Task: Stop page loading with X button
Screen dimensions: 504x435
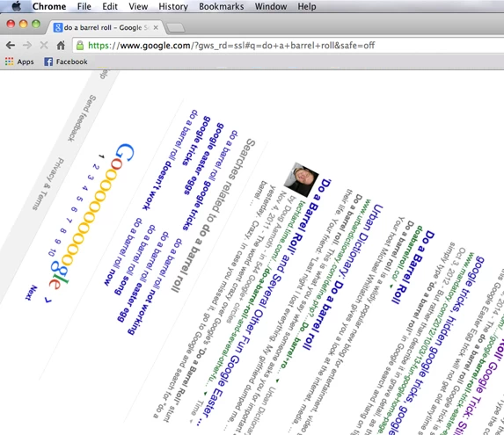Action: tap(44, 46)
